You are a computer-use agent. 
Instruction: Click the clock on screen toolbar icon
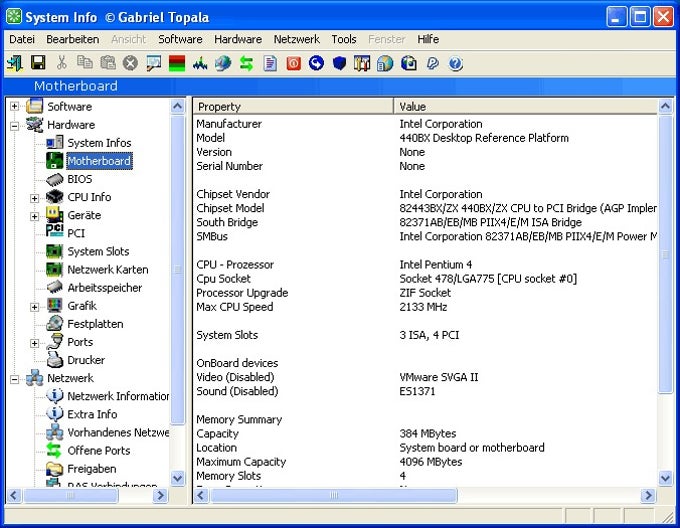[409, 63]
